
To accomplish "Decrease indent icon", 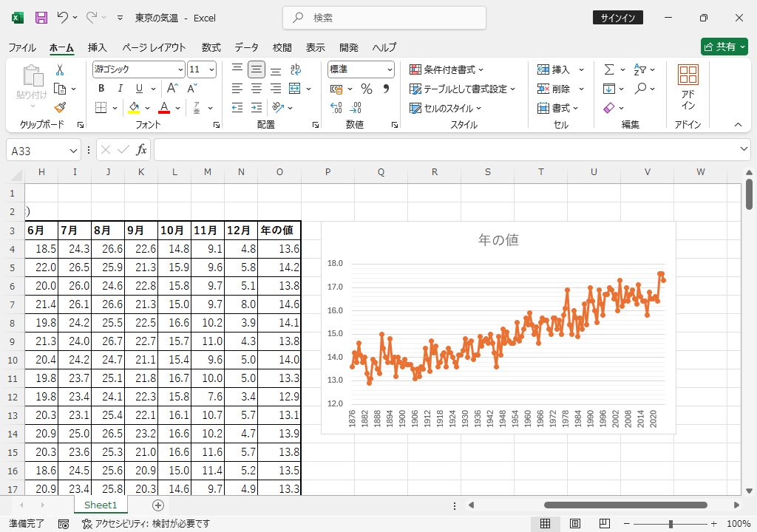I will [x=237, y=108].
